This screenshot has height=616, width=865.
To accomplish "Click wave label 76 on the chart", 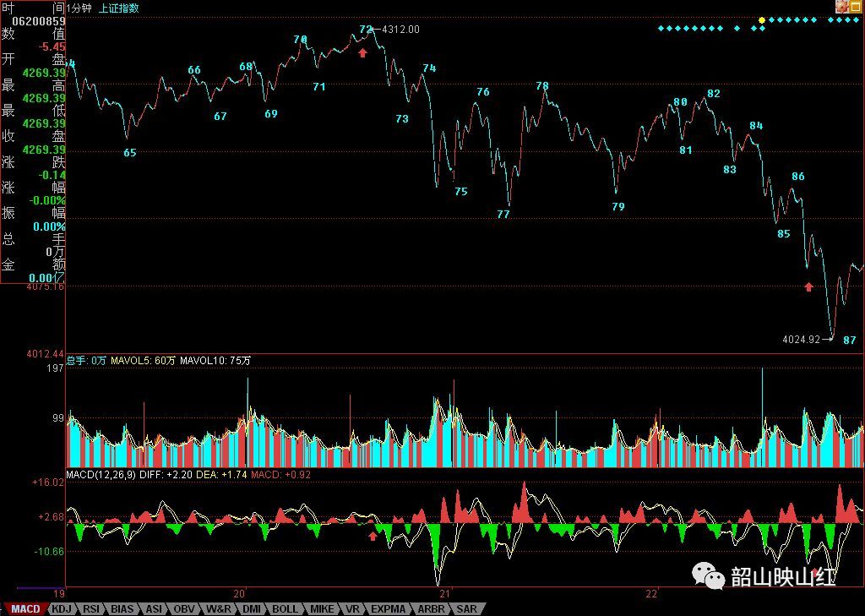I will (x=483, y=91).
